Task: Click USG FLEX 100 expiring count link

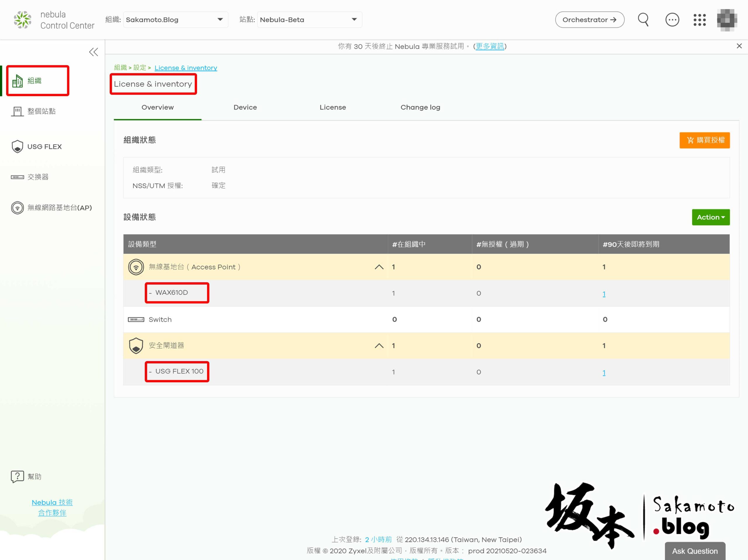Action: click(604, 373)
